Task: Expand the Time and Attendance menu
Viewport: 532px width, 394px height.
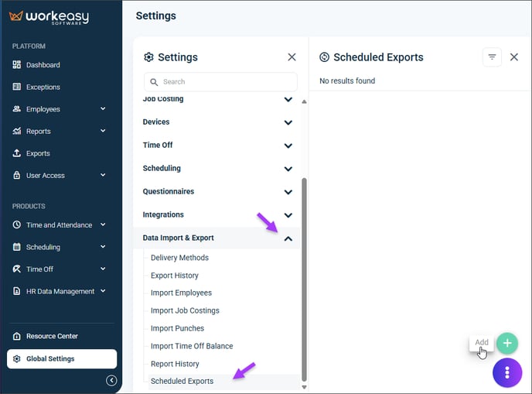Action: (103, 224)
